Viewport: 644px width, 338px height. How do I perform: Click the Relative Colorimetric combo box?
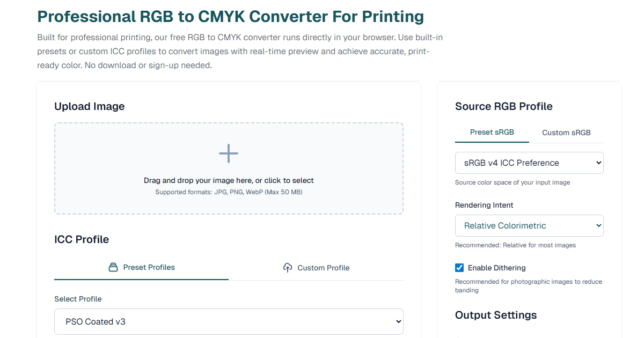point(529,225)
